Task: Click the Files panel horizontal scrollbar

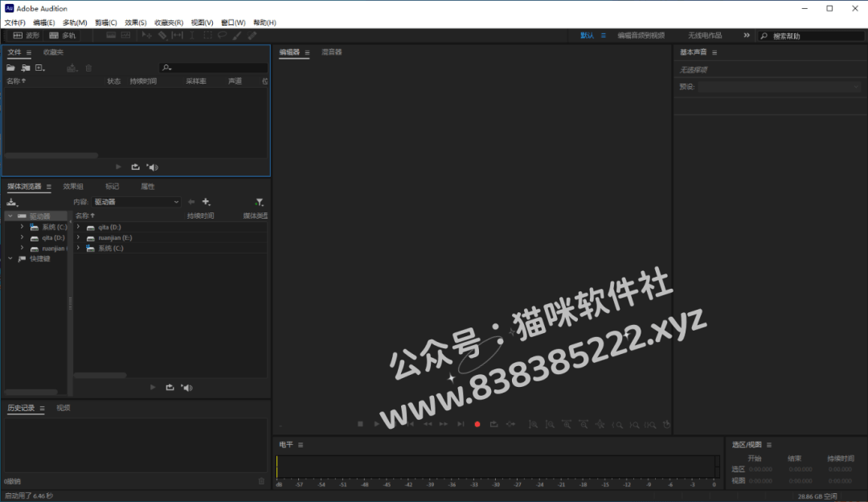Action: (51, 155)
